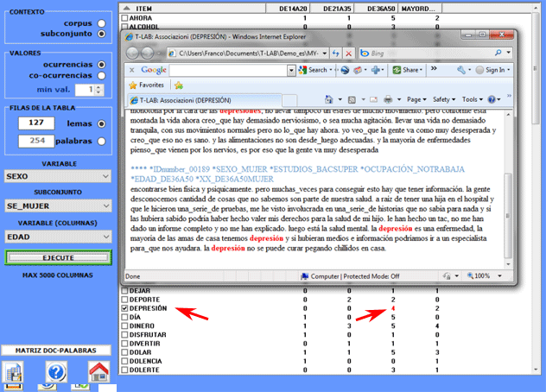
Task: Click the globe icon in Google toolbar
Action: point(345,70)
